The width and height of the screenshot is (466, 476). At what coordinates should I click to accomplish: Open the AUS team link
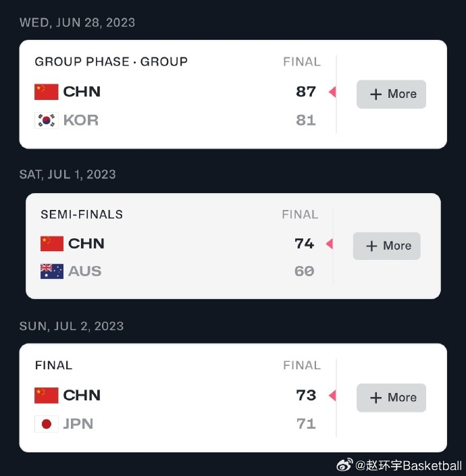point(85,271)
